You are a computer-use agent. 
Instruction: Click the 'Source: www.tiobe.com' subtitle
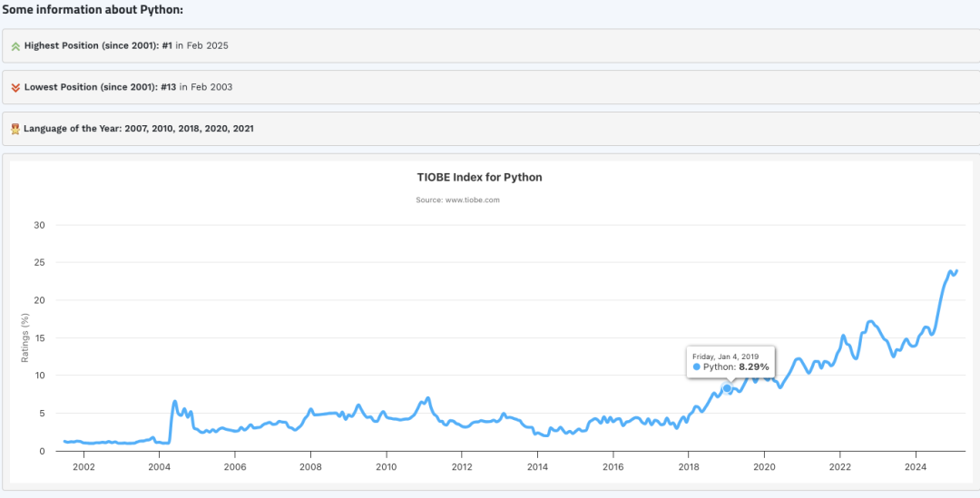pos(457,200)
